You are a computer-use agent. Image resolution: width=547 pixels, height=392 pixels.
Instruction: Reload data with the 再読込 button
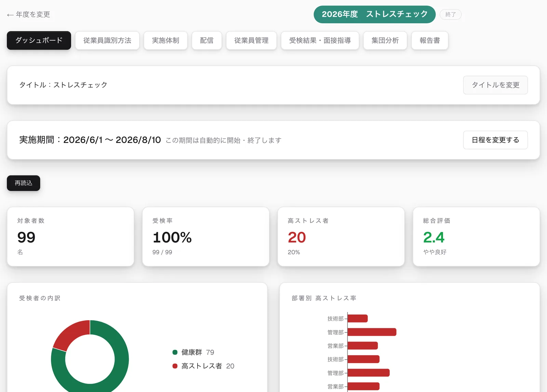24,183
